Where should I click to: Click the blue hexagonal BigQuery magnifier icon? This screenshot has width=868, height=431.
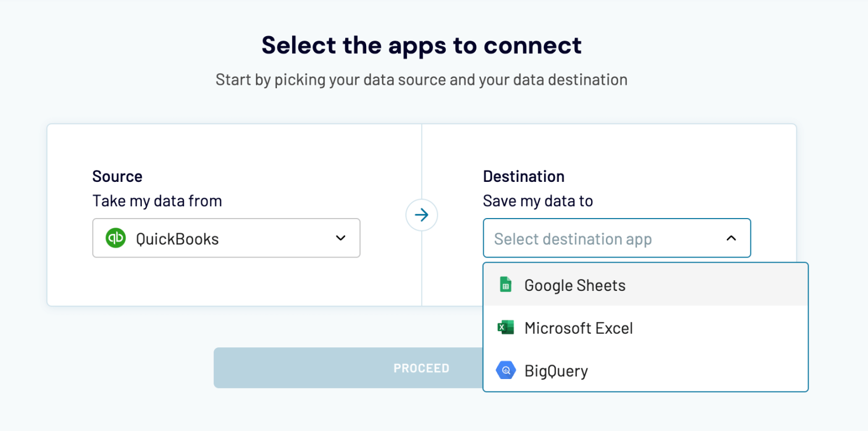[506, 370]
